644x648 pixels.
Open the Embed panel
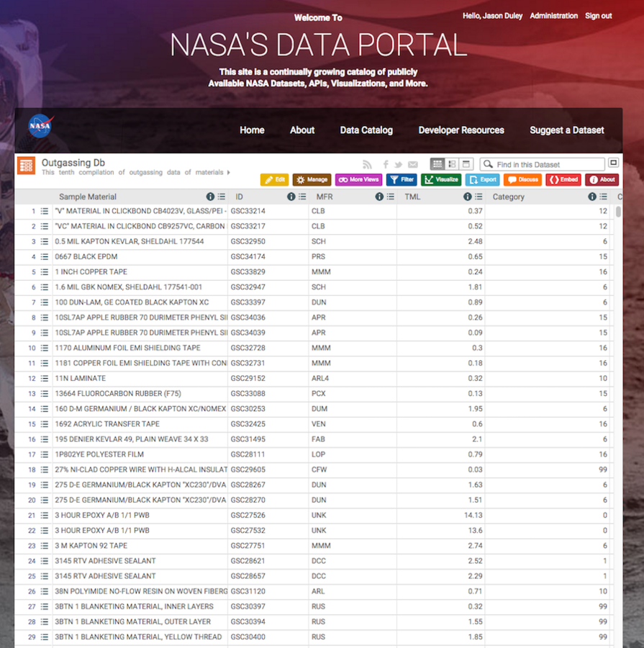563,180
